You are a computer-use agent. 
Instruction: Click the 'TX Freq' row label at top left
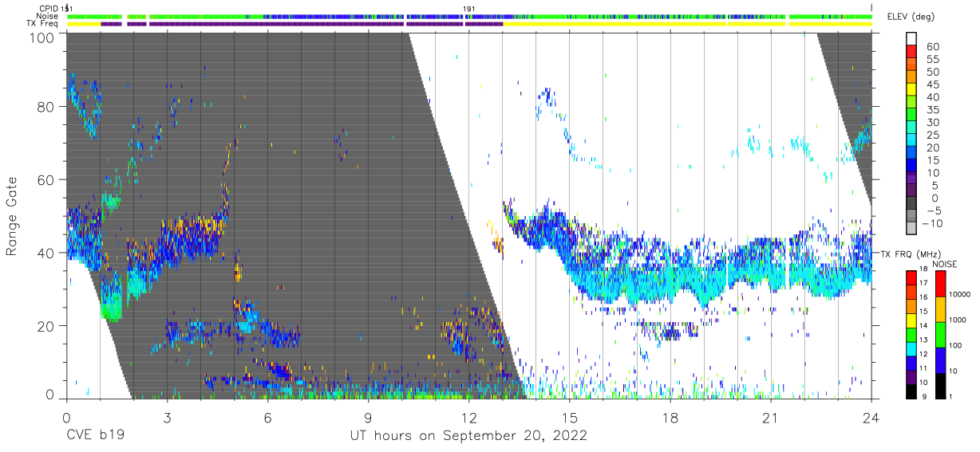point(42,24)
